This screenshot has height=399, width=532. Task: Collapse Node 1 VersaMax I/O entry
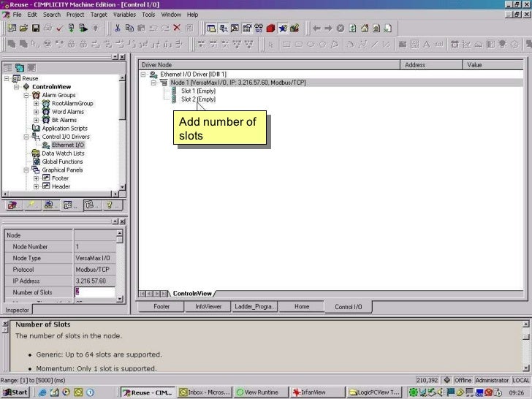tap(153, 83)
